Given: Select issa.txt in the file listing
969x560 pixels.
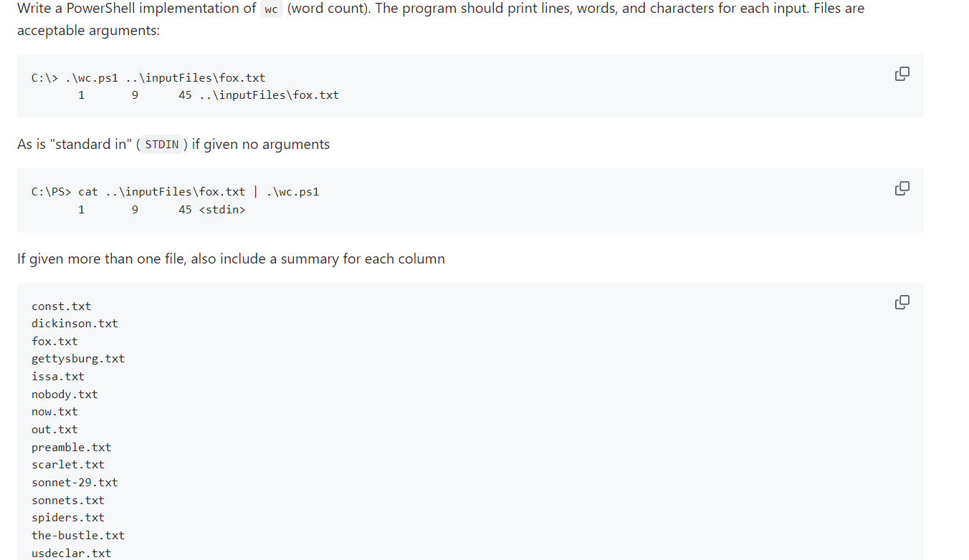Looking at the screenshot, I should [57, 376].
